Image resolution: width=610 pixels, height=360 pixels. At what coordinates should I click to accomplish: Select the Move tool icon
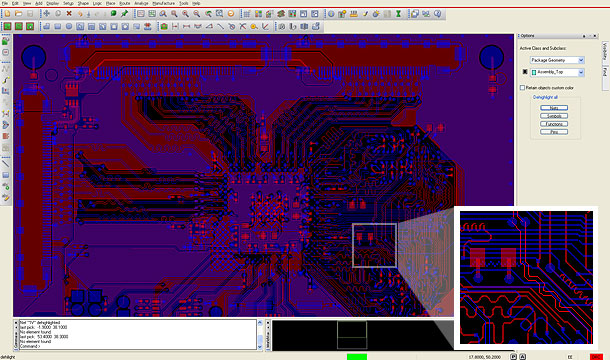[46, 14]
